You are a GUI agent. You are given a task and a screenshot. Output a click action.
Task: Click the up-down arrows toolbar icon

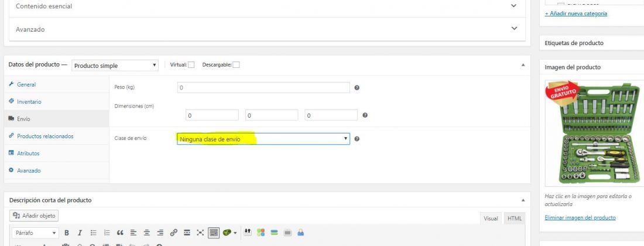pos(247,233)
